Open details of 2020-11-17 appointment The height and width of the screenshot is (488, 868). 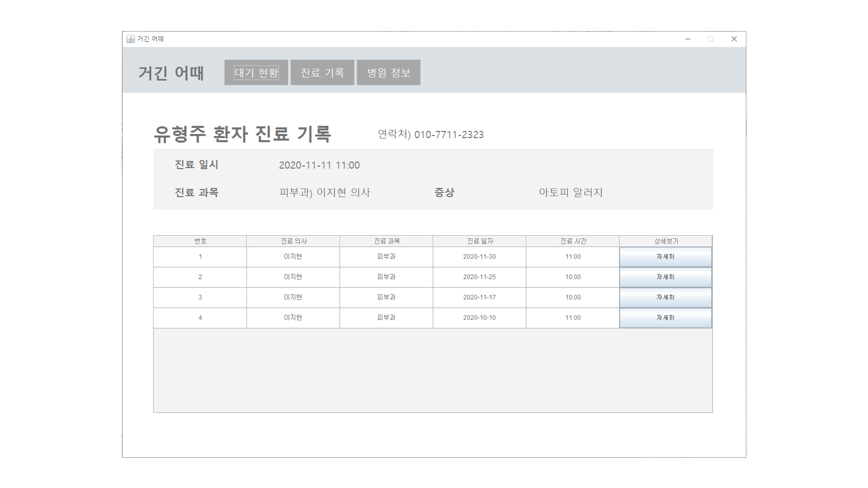[665, 297]
